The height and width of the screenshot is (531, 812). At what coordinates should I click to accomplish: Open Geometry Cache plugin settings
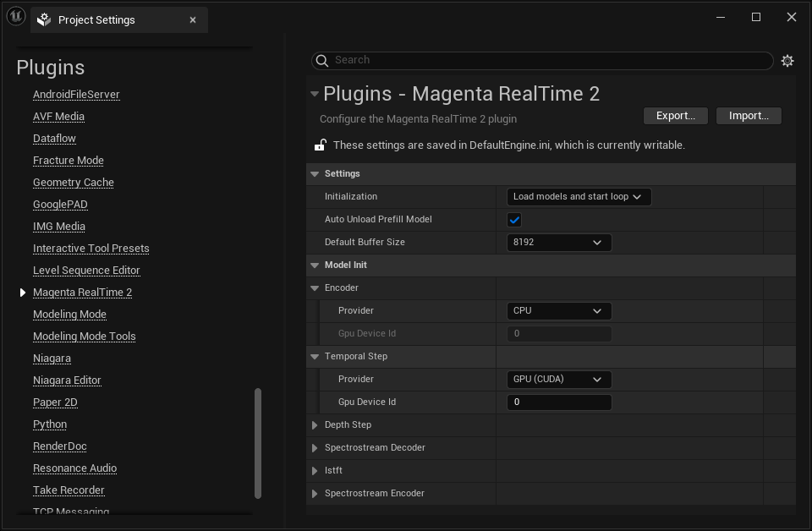[73, 183]
